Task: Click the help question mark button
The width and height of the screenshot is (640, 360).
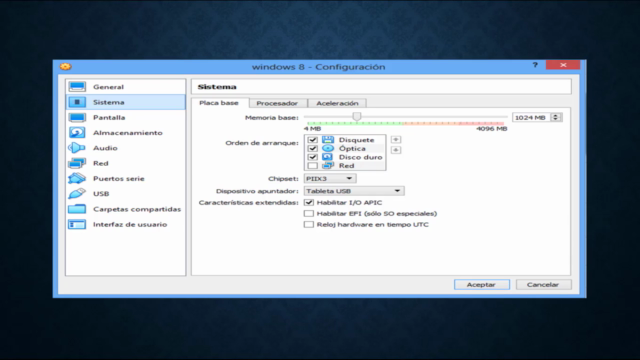Action: tap(535, 65)
